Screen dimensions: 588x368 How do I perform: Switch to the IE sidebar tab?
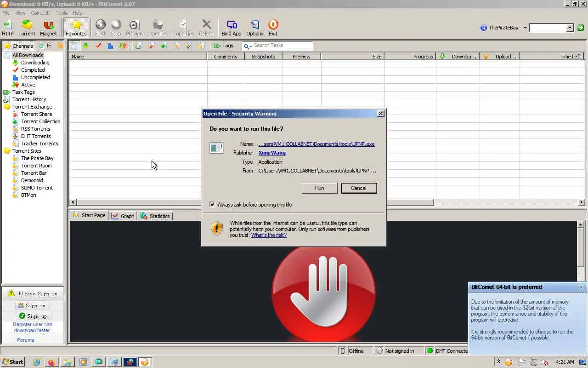[45, 46]
